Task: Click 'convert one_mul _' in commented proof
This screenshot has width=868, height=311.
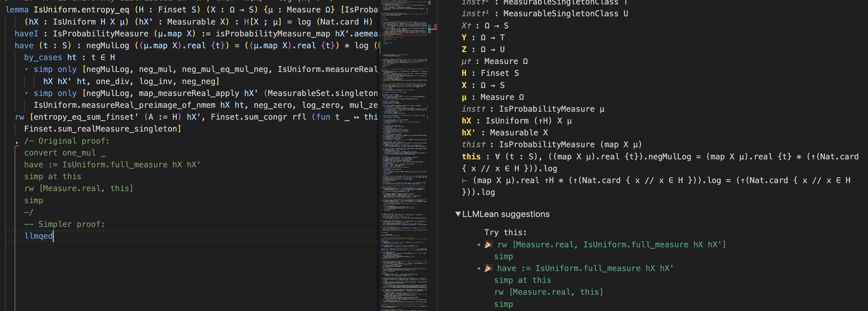Action: pyautogui.click(x=65, y=153)
